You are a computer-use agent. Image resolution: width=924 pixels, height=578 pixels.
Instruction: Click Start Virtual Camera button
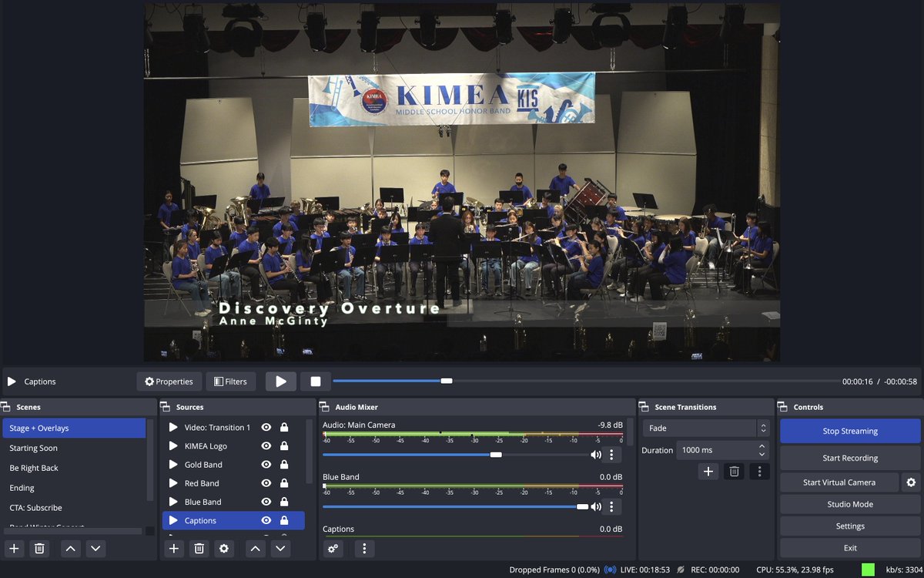[839, 482]
